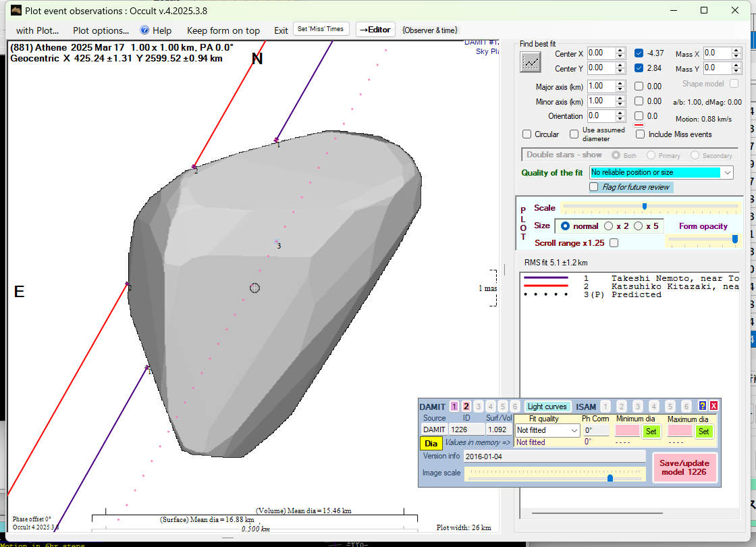Open DAMIT panel help question icon
This screenshot has width=756, height=547.
point(703,406)
